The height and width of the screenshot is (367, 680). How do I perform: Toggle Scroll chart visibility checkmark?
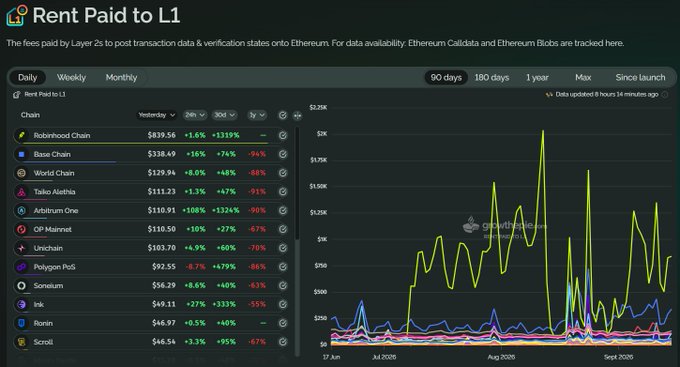pyautogui.click(x=283, y=342)
